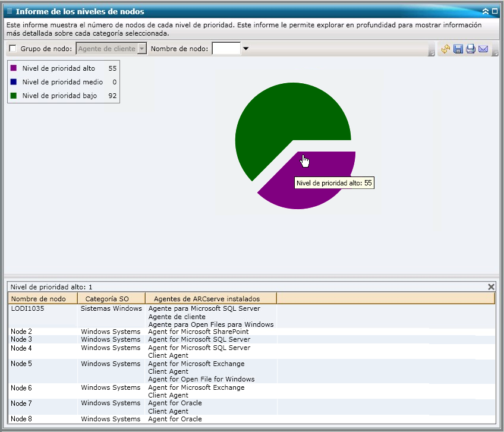Select the LODI1035 node row
Screen dimensions: 504x432
point(27,309)
